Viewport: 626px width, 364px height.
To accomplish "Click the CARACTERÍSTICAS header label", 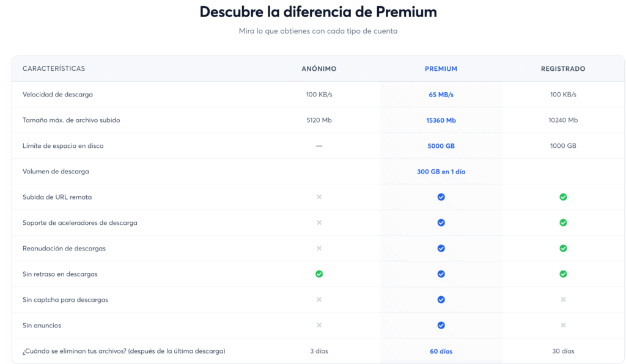I will (54, 68).
